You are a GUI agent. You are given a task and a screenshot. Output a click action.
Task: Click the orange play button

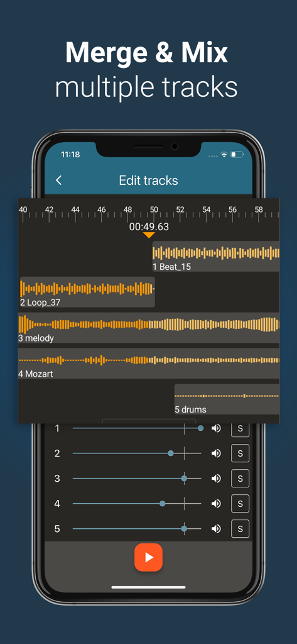[x=148, y=557]
